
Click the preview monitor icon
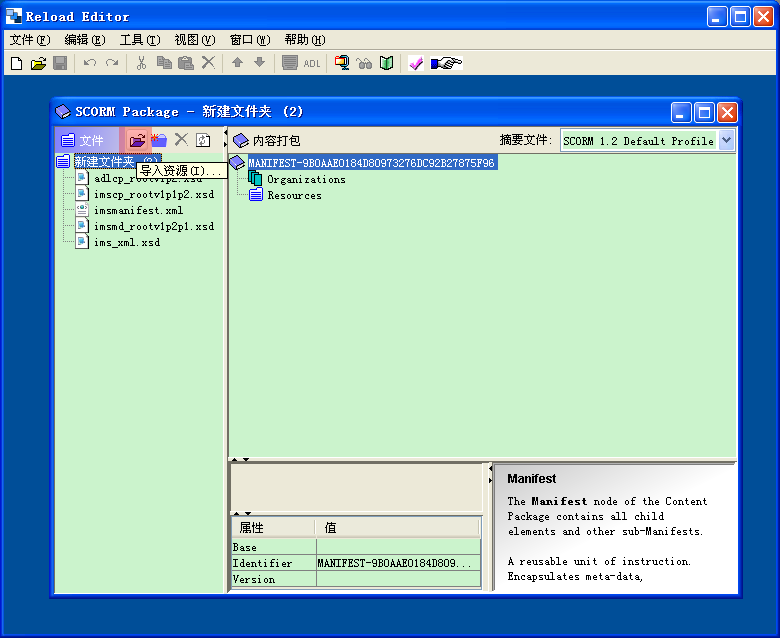[x=342, y=63]
